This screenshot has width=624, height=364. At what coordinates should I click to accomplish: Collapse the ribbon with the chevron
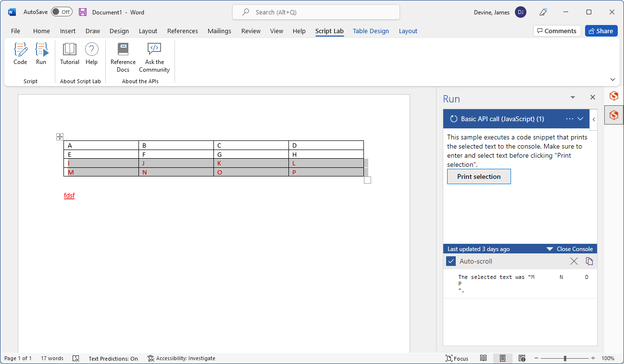click(612, 79)
